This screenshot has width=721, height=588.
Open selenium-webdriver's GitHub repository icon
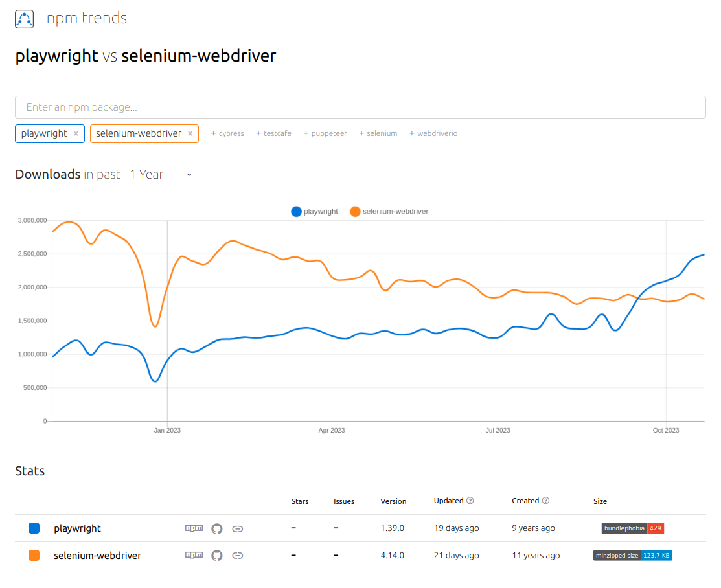217,555
